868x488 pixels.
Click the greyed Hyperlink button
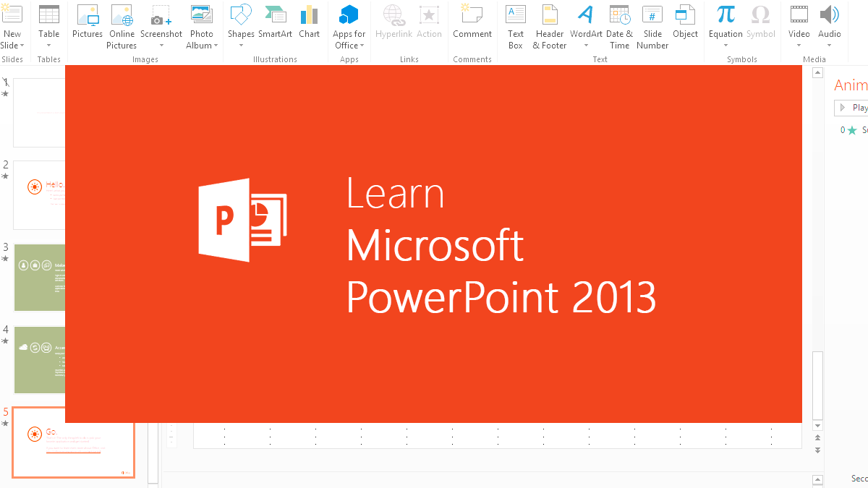tap(393, 21)
